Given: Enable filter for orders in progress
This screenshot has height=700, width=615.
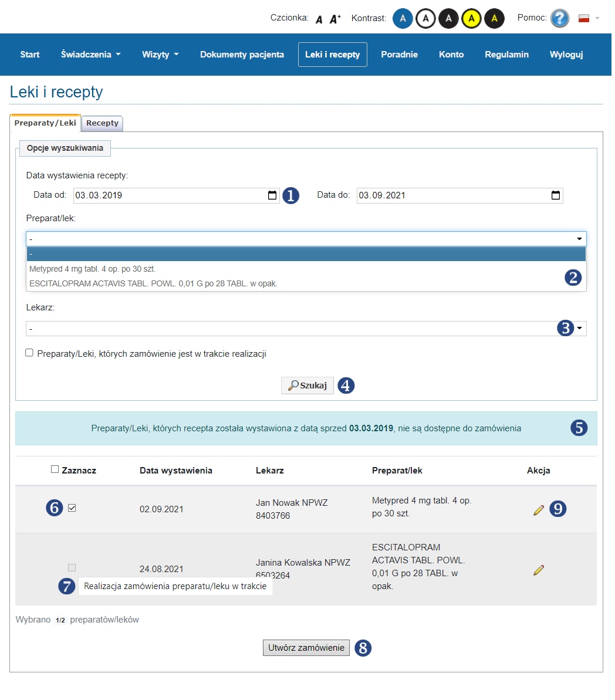Looking at the screenshot, I should 29,353.
